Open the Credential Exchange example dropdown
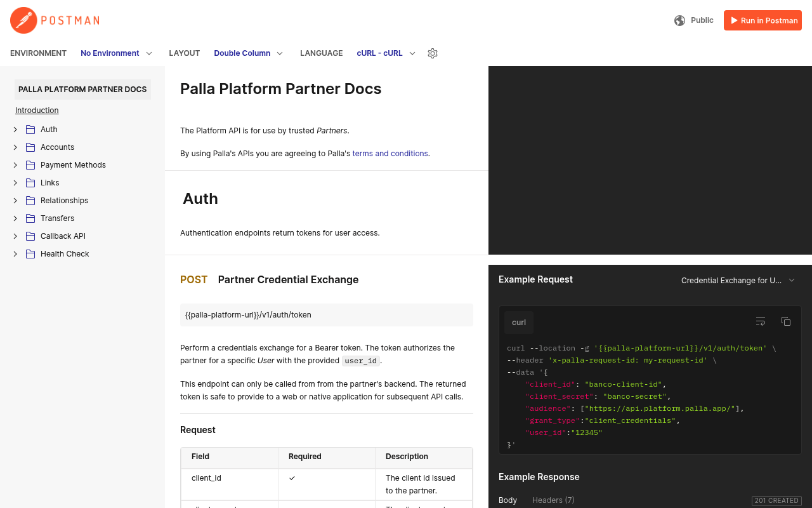812x508 pixels. 738,280
